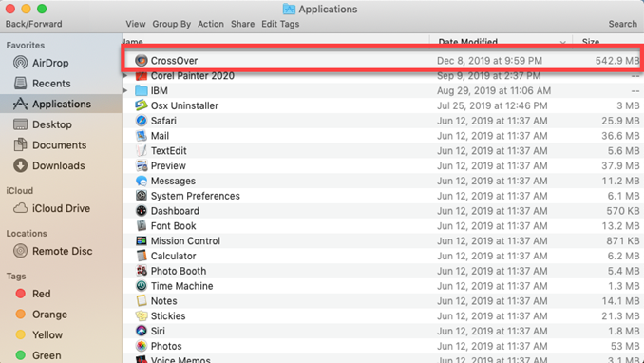
Task: Click the Recents sidebar icon
Action: click(20, 83)
